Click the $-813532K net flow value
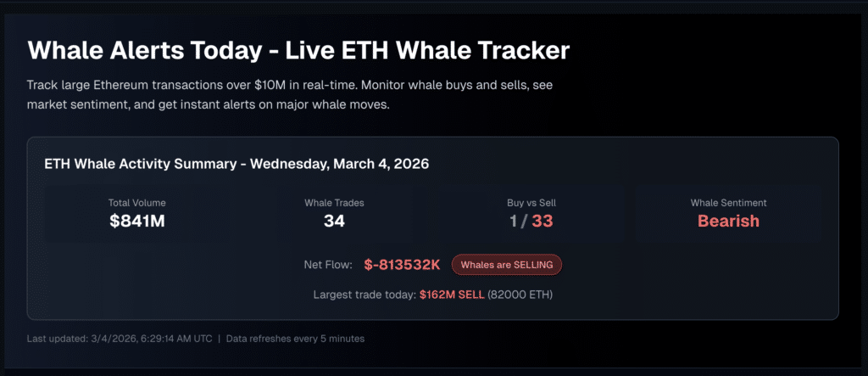 click(x=402, y=265)
